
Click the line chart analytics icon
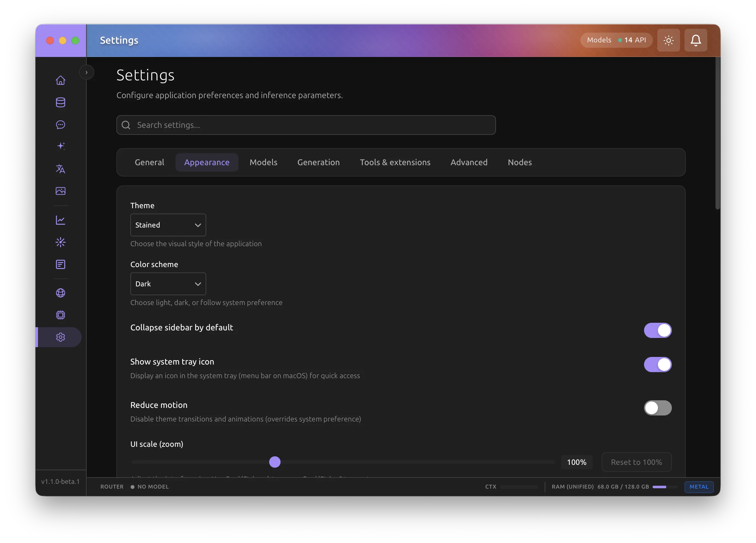point(60,220)
